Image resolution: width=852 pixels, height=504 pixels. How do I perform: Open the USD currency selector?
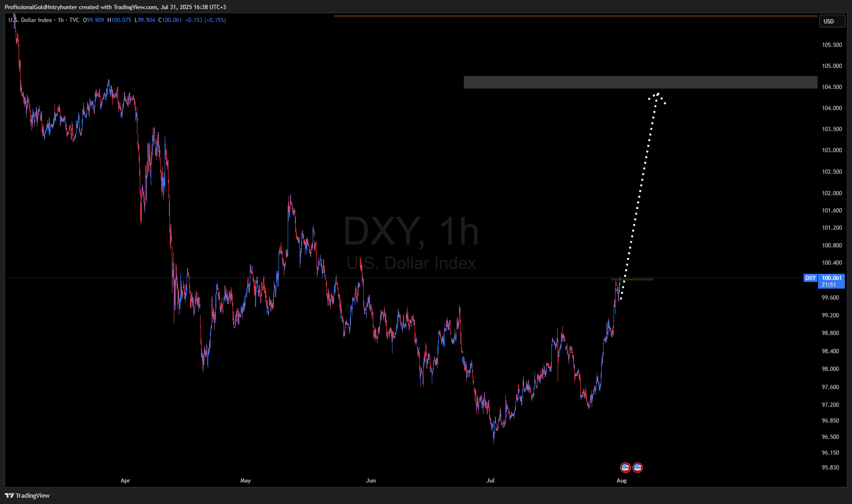832,22
